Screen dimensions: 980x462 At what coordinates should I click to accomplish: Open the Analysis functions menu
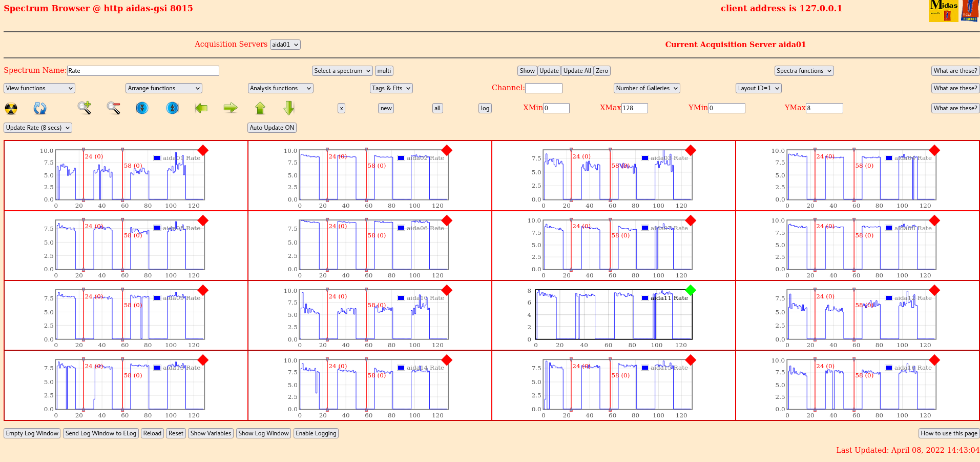[x=280, y=88]
